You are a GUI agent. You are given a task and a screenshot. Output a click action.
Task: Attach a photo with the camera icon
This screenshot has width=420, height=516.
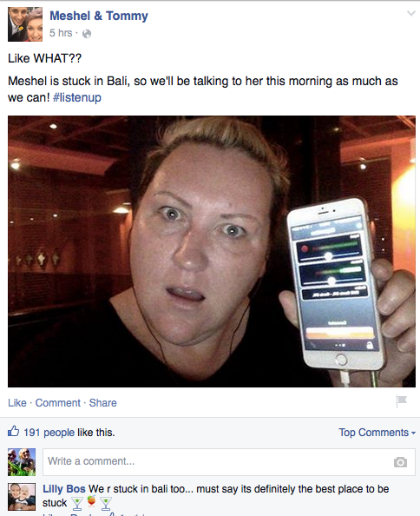400,462
